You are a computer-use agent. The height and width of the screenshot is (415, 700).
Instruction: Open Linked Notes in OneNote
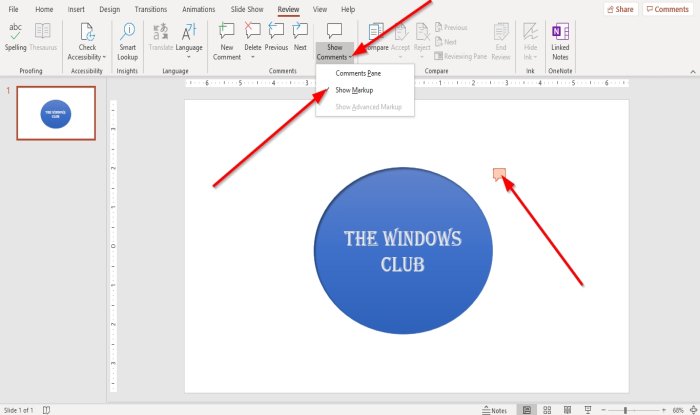(x=560, y=42)
